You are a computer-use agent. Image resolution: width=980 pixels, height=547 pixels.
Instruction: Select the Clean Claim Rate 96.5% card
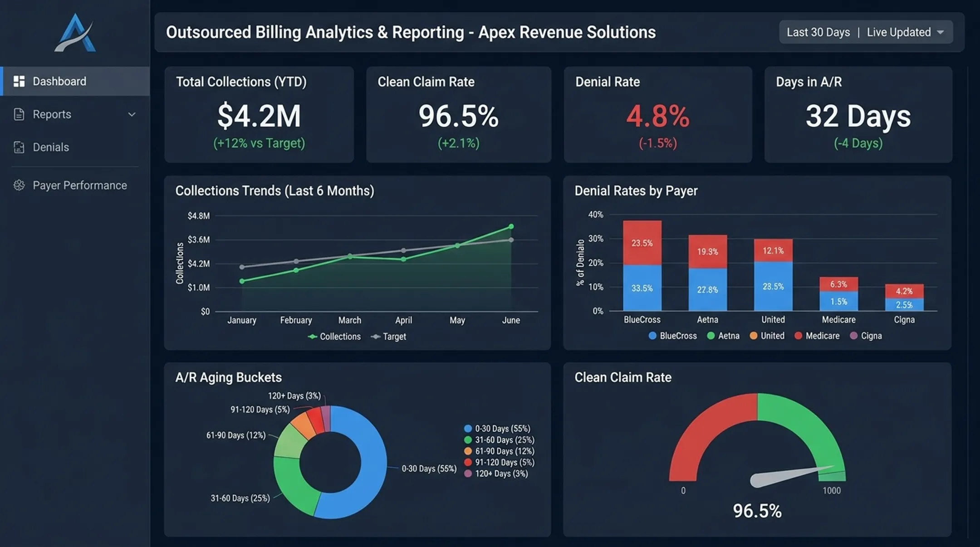coord(459,114)
